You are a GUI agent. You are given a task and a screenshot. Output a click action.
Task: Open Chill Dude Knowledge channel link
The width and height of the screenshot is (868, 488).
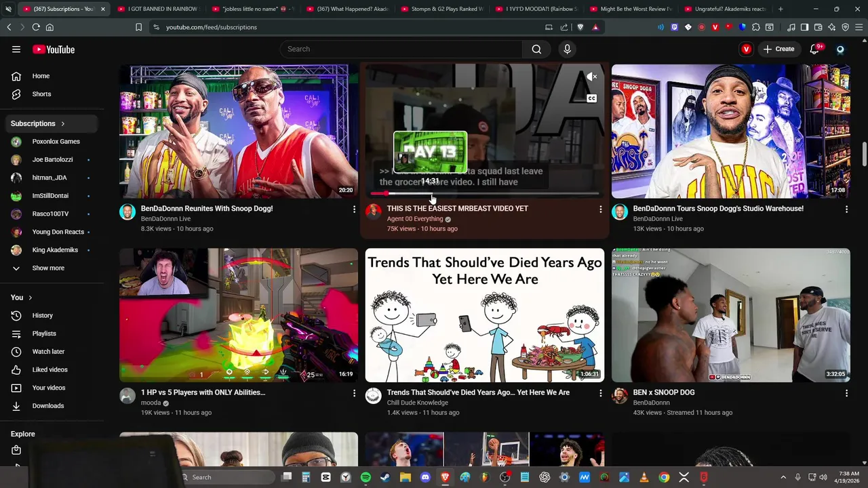[418, 403]
